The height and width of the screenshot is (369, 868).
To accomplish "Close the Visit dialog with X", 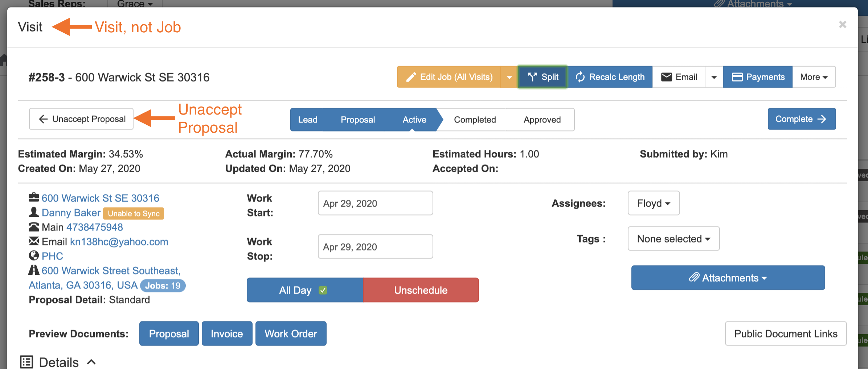I will click(843, 25).
